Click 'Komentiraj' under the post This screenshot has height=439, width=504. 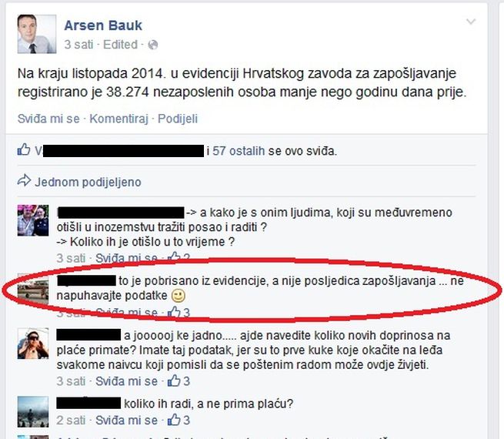118,119
